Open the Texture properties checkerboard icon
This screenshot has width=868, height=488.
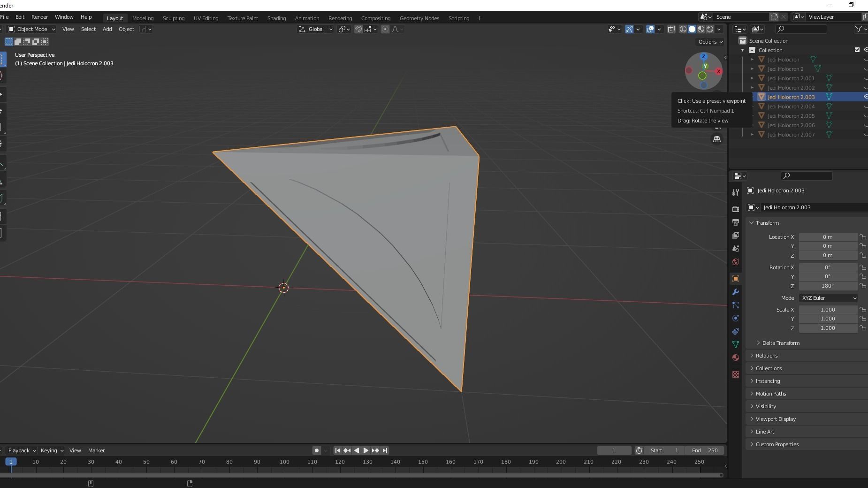click(x=736, y=374)
